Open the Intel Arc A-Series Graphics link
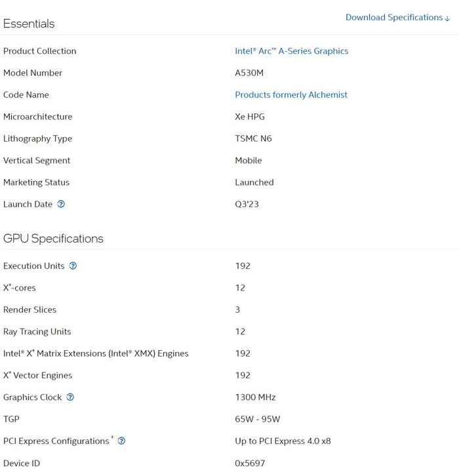 coord(291,51)
